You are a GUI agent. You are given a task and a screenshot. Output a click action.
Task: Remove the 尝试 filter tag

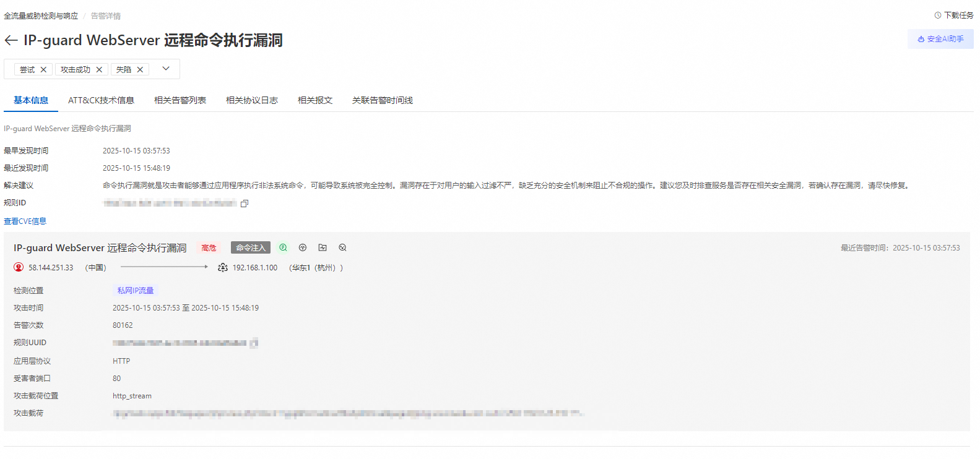pyautogui.click(x=43, y=70)
